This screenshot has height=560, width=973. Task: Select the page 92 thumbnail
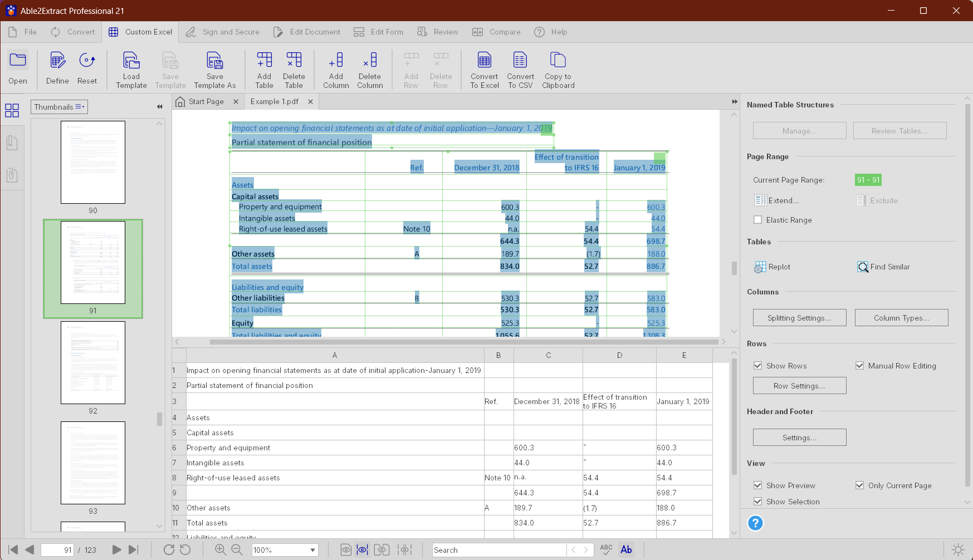click(93, 363)
